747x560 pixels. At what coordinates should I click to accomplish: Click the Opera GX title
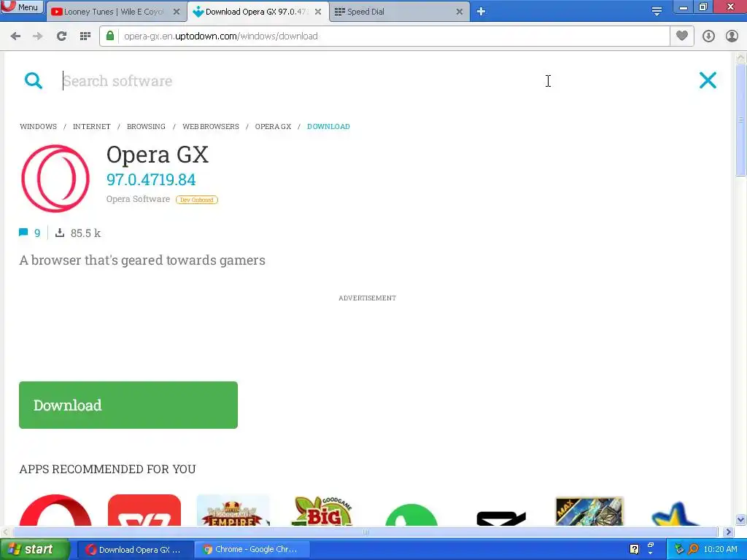click(158, 155)
